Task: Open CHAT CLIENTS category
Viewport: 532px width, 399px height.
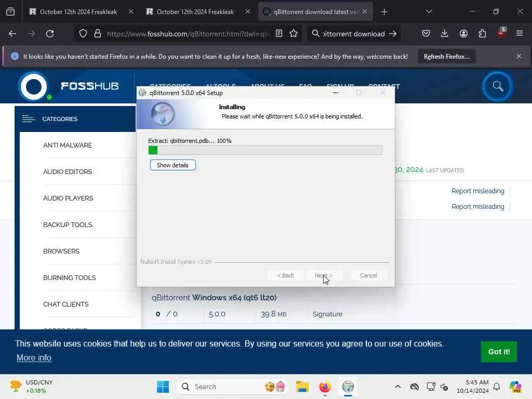Action: coord(66,304)
